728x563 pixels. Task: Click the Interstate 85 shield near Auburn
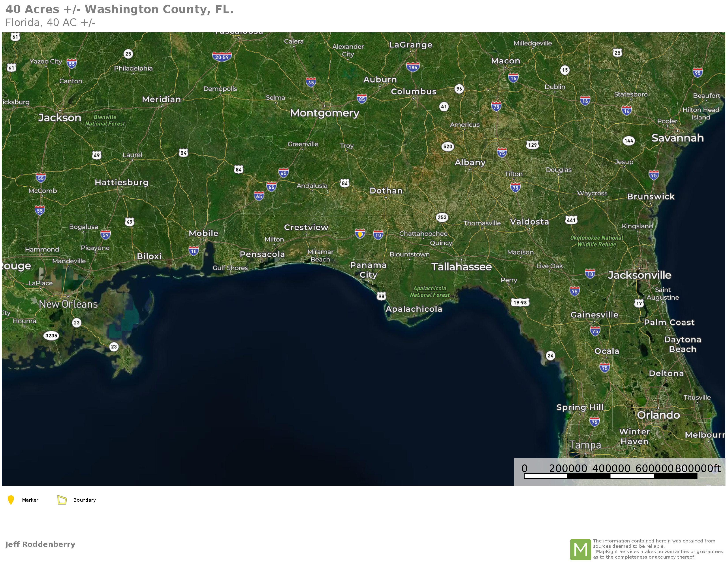[x=362, y=99]
